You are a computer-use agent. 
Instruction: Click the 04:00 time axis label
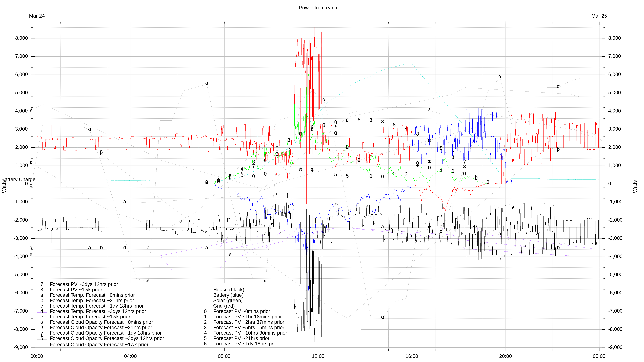[x=130, y=356]
